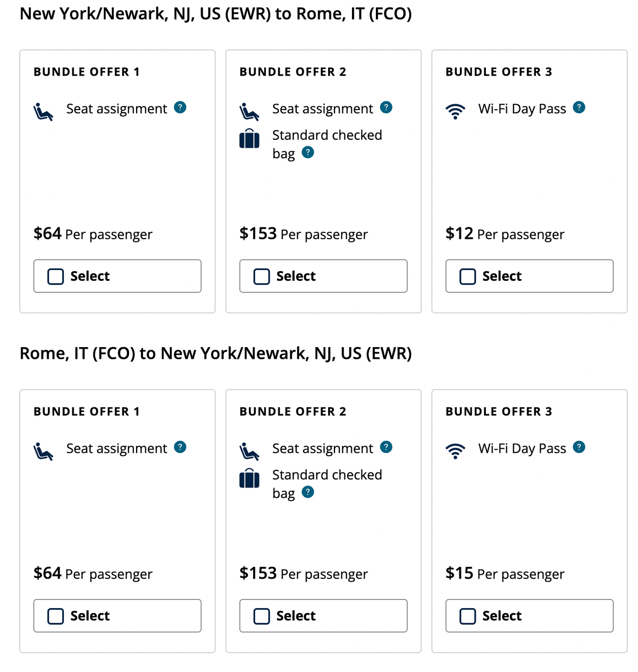638x672 pixels.
Task: Open help for Wi-Fi Day Pass in outbound Offer 3
Action: [x=580, y=107]
